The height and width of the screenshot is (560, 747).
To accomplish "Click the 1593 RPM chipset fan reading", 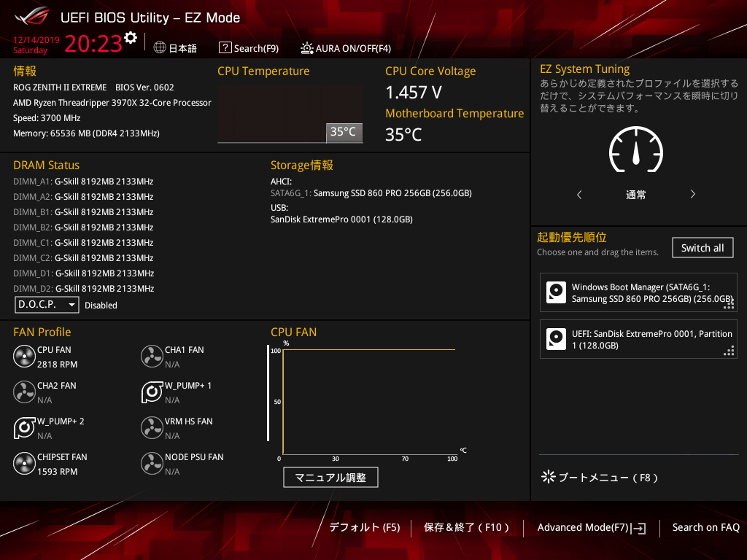I will (57, 472).
